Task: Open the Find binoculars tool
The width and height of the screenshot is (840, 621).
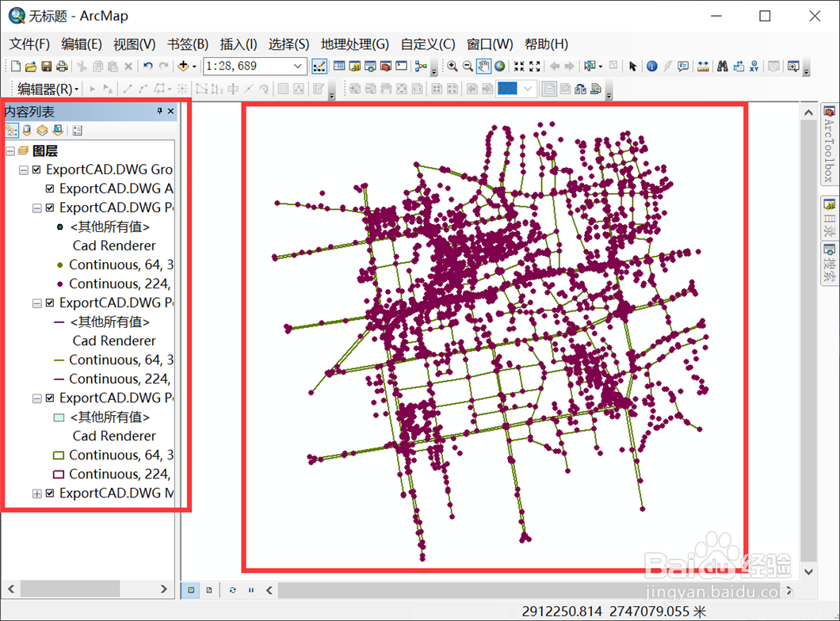Action: (723, 66)
